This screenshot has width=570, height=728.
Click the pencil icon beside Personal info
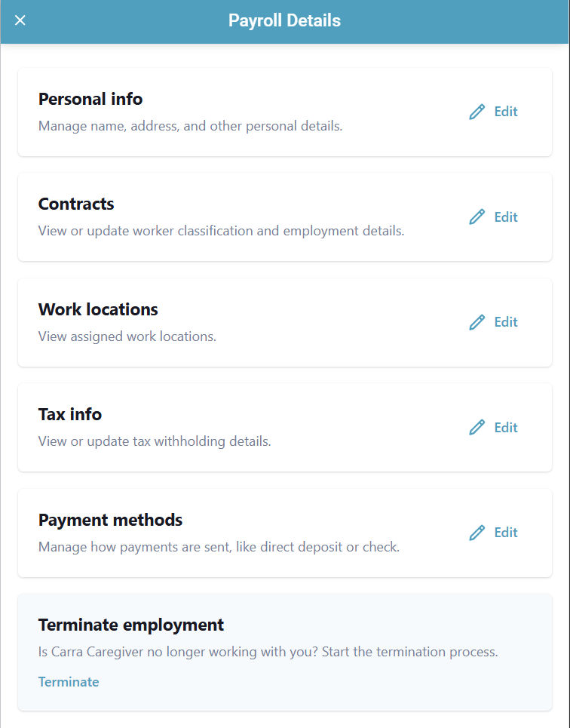[477, 112]
